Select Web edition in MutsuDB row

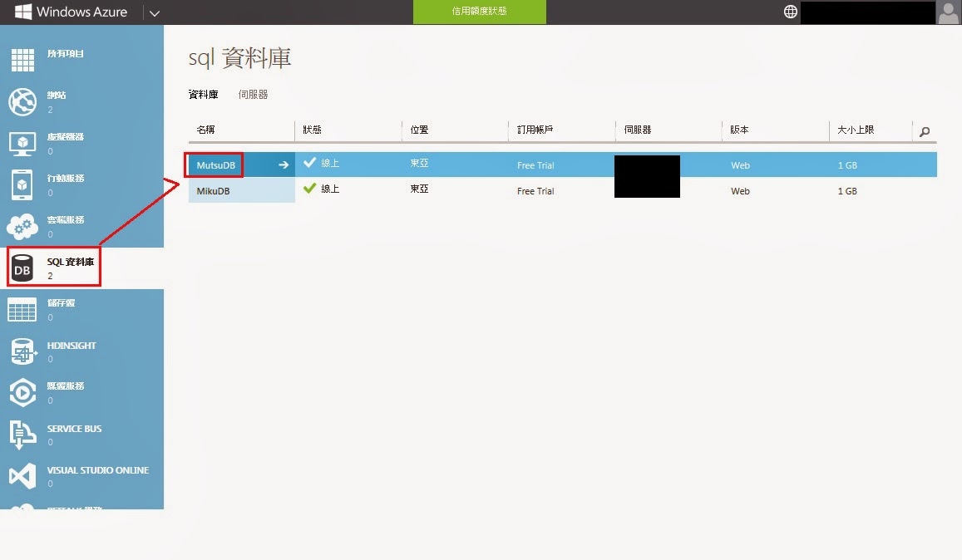pyautogui.click(x=740, y=165)
